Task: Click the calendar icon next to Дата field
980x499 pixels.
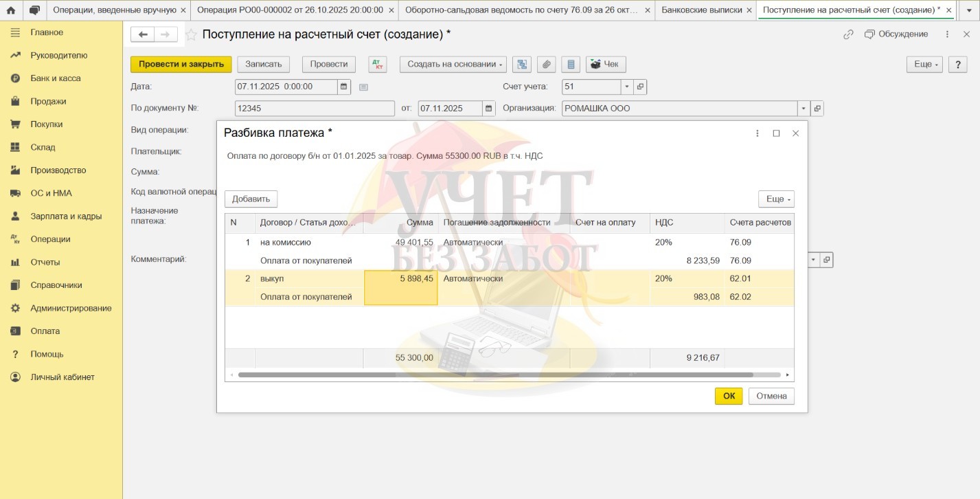Action: (343, 87)
